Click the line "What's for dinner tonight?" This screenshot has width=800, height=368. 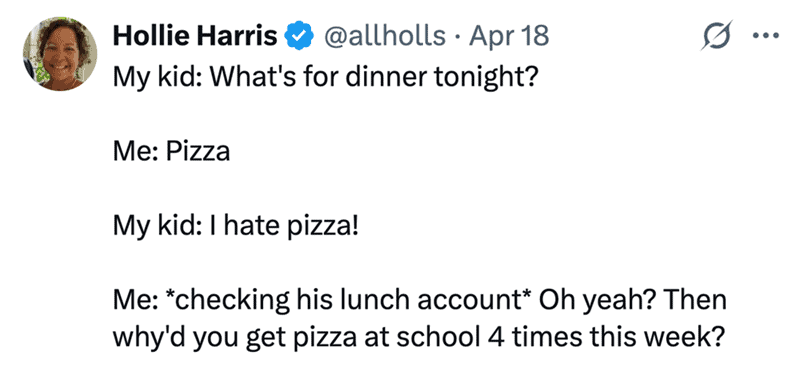coord(372,79)
